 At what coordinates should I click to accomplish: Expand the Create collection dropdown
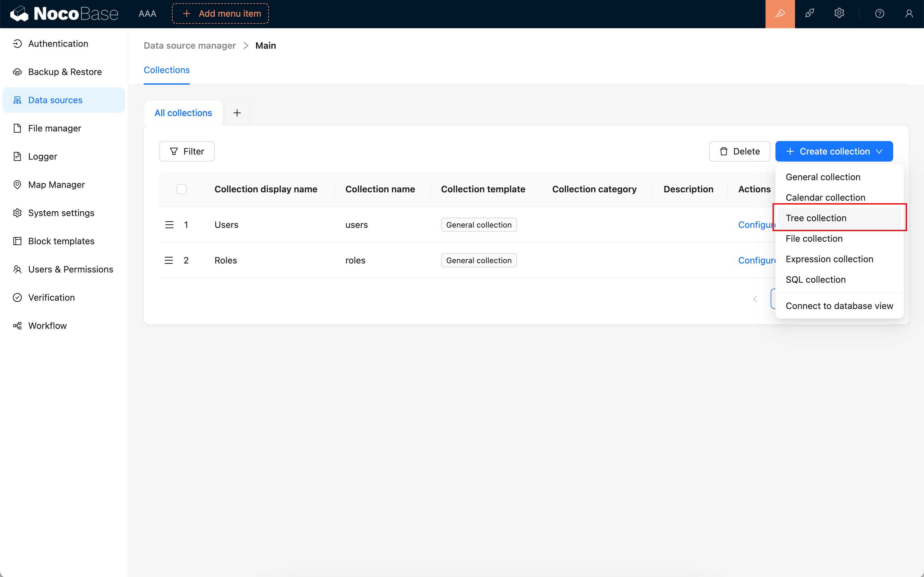[834, 152]
